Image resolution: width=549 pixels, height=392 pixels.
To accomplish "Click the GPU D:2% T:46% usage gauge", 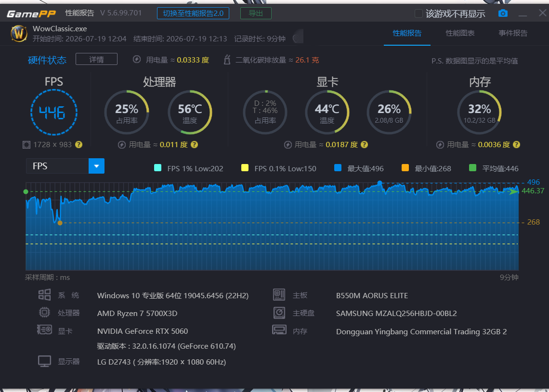I will (x=265, y=112).
